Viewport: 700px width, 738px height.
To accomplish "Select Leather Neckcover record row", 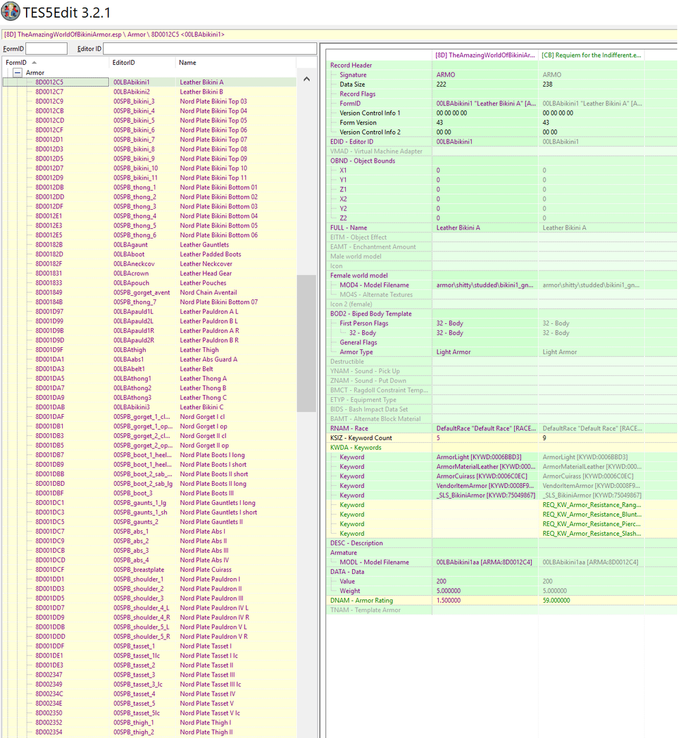I will click(149, 264).
